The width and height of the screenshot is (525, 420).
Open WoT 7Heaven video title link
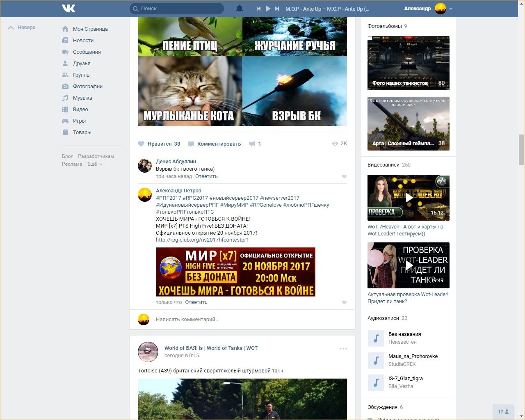tap(405, 230)
